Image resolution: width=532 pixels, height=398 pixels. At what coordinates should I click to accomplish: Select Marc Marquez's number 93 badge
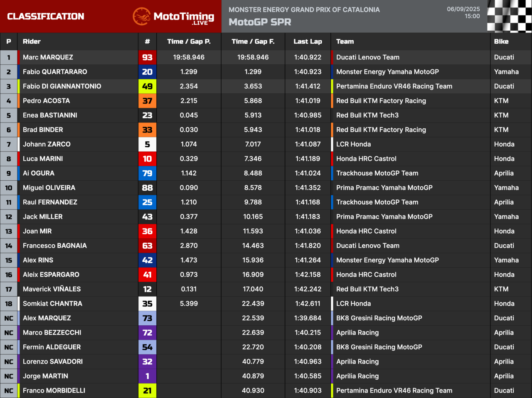click(148, 57)
